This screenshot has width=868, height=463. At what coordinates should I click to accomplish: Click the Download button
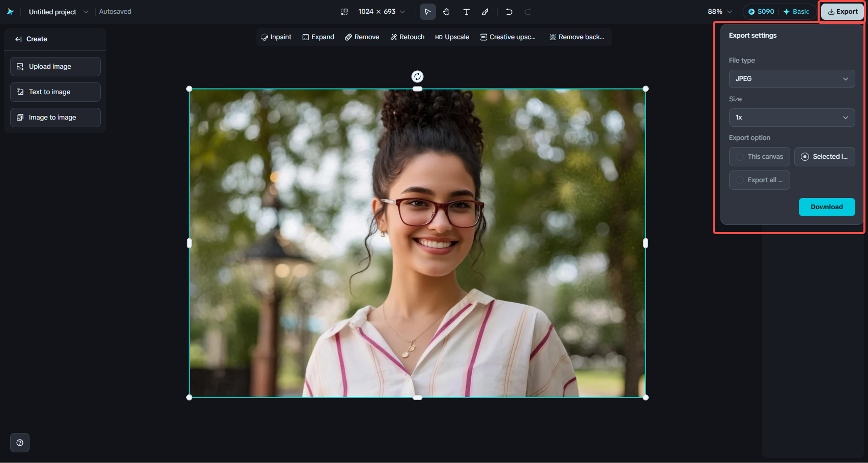826,207
